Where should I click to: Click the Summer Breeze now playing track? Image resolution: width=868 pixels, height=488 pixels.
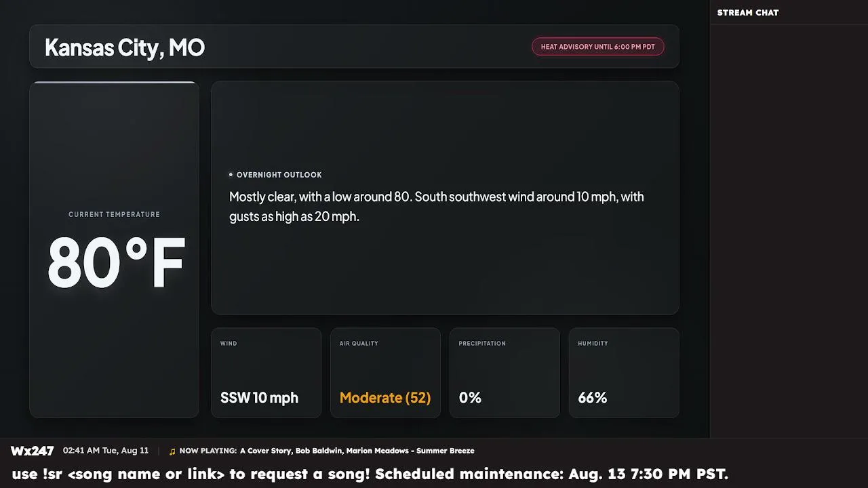pos(357,451)
